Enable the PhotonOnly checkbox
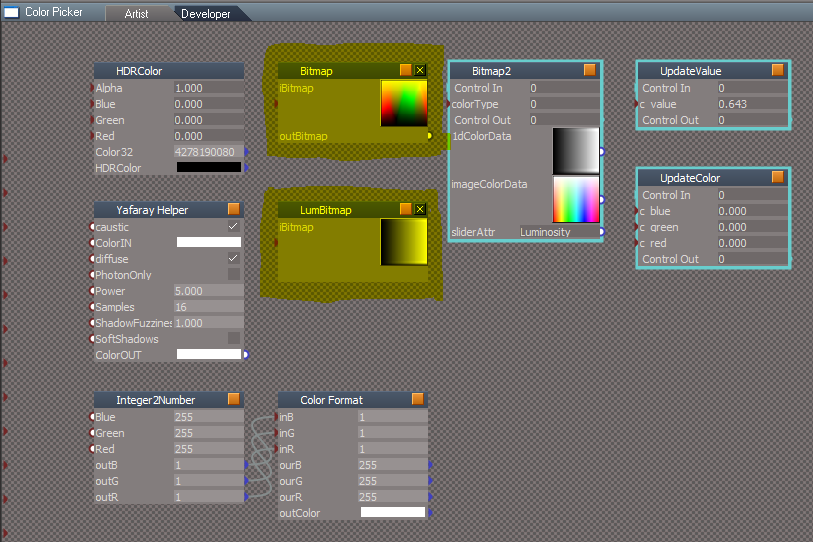Viewport: 813px width, 542px height. point(234,274)
